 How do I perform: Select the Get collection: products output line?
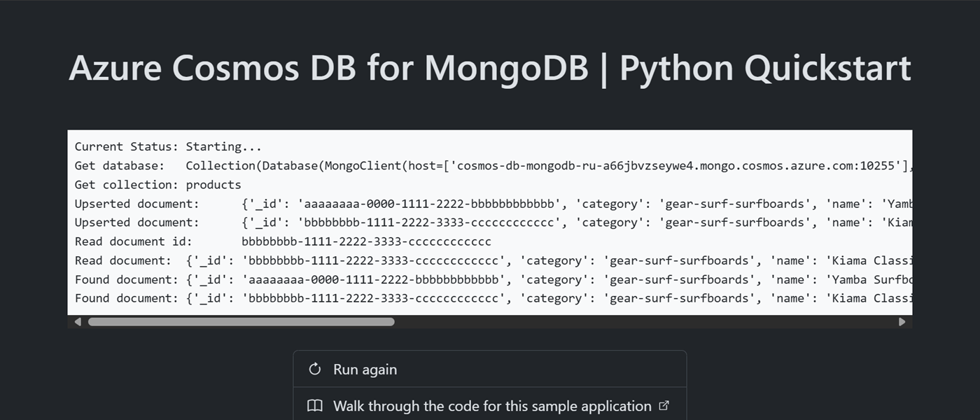click(x=157, y=184)
